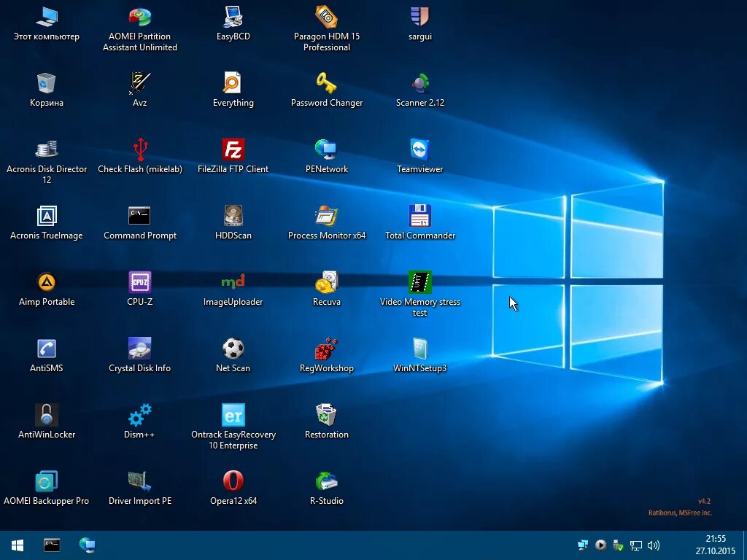Screen dimensions: 747x560
Task: Click the Show desktop strip at taskbar edge
Action: click(x=745, y=545)
